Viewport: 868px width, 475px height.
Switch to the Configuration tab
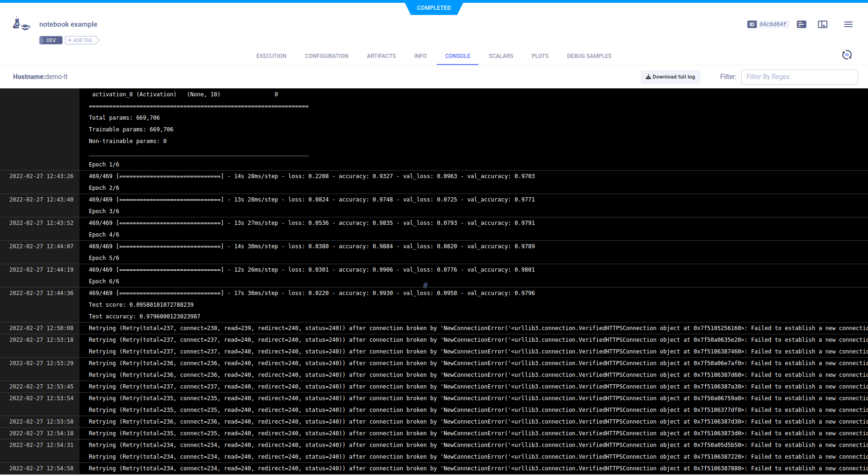(326, 56)
